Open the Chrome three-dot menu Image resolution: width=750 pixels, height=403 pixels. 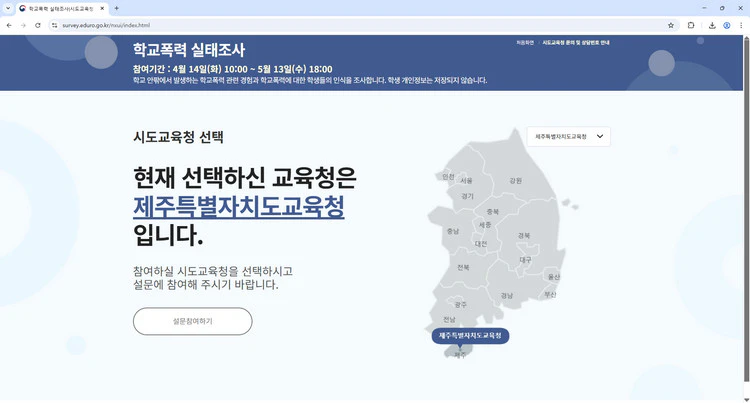pyautogui.click(x=741, y=25)
